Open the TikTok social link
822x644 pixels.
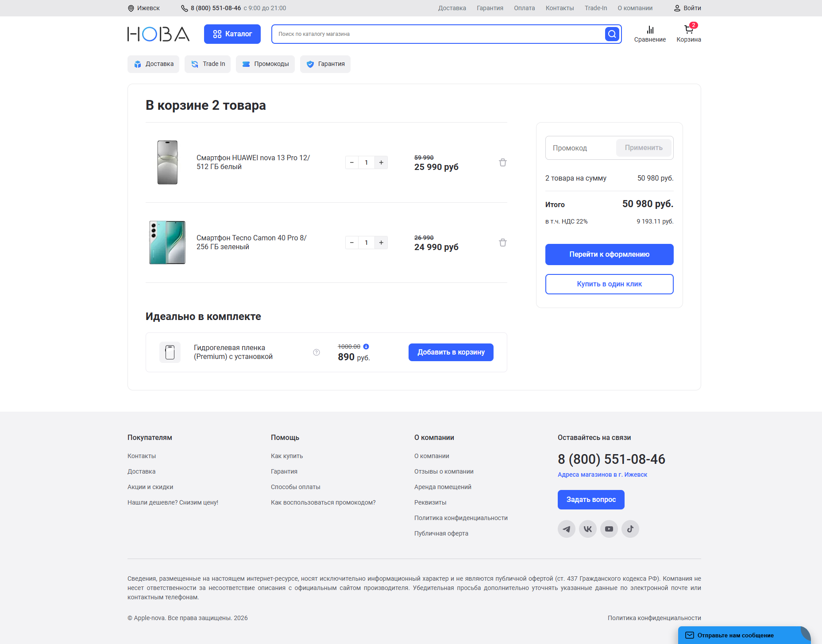(x=630, y=529)
